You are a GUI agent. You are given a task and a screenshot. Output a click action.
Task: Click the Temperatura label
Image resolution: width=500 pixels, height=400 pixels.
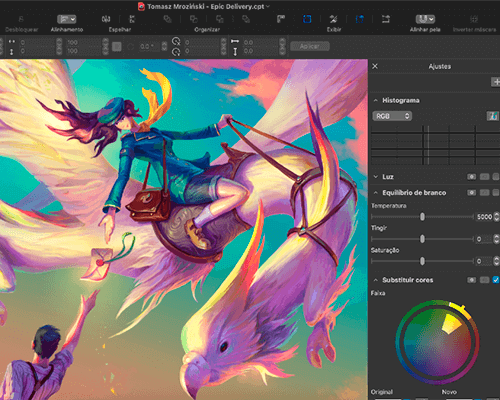[389, 206]
